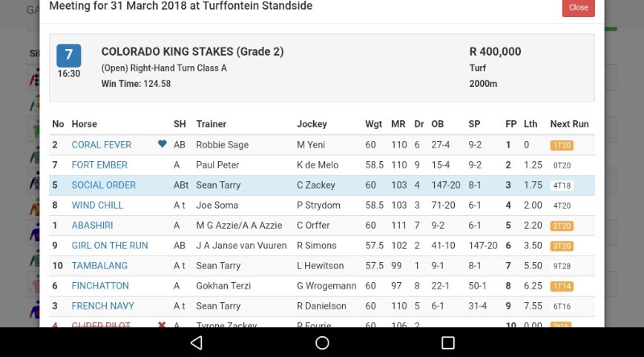Close the meeting results dialog
The height and width of the screenshot is (357, 644).
tap(578, 7)
